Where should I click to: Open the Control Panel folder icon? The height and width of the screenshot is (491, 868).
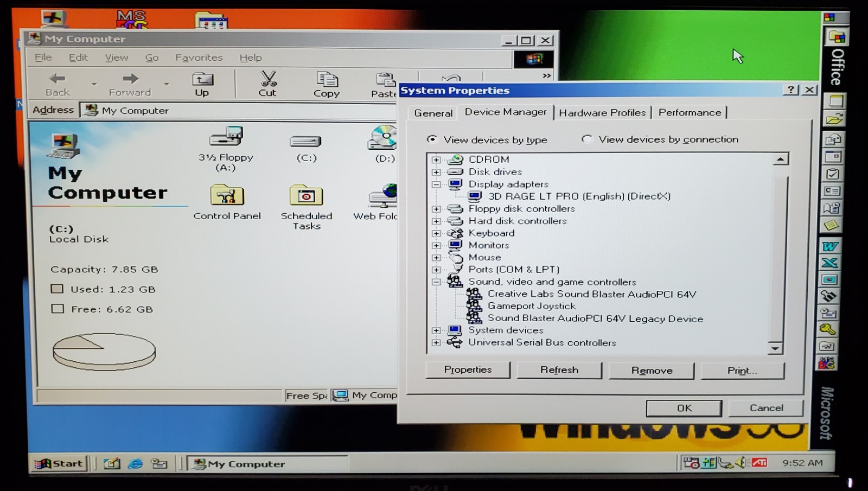coord(227,195)
